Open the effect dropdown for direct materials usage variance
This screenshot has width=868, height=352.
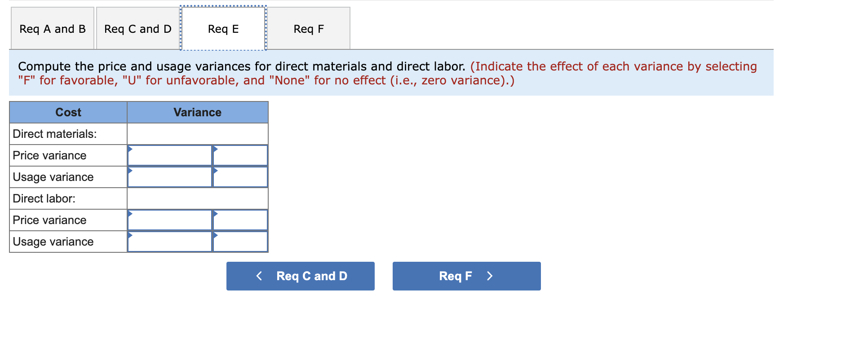(x=239, y=176)
